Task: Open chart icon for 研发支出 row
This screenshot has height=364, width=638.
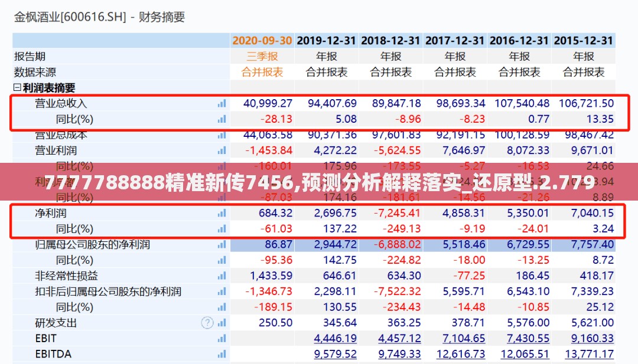Action: tap(222, 323)
